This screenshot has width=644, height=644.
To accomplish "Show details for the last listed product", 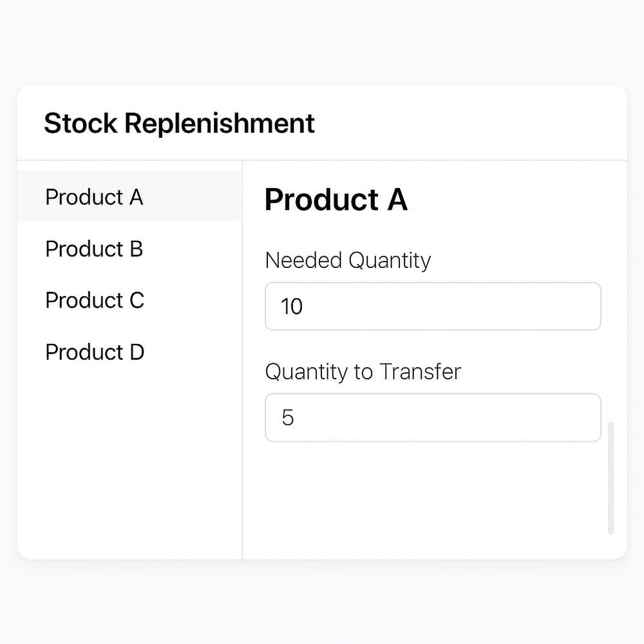I will [x=95, y=352].
